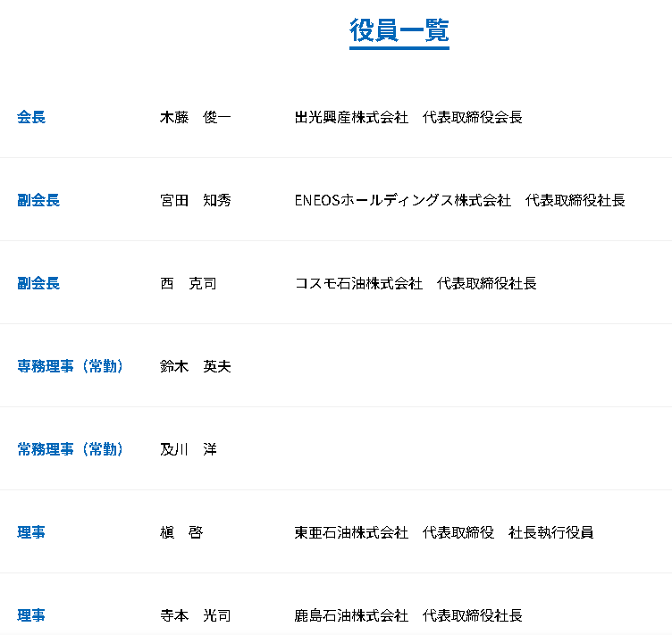Click 鹿島石油株式会社 代表取締役社長 text
Image resolution: width=672 pixels, height=635 pixels.
(408, 615)
